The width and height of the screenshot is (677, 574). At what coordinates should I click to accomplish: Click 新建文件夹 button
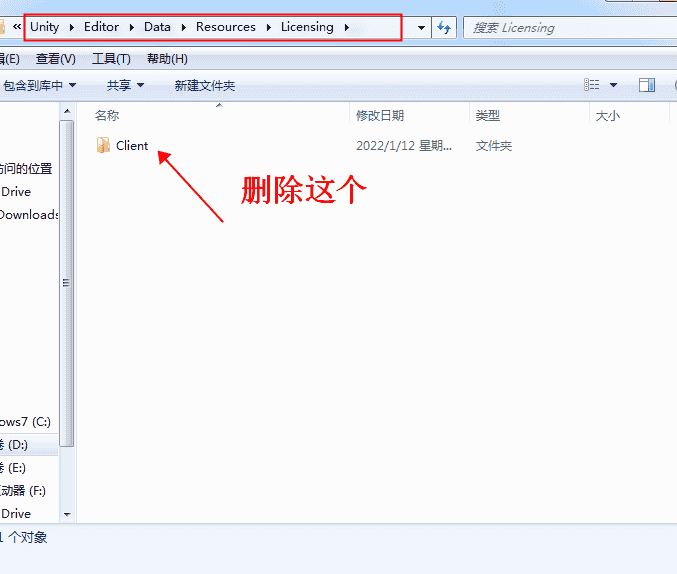click(205, 85)
